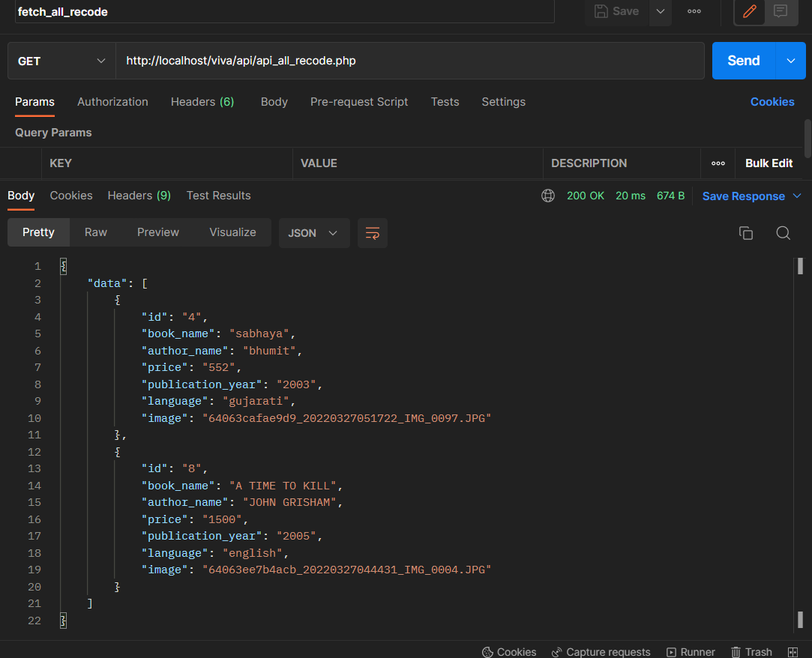The height and width of the screenshot is (658, 812).
Task: Click the Save floppy disk icon
Action: pos(601,11)
